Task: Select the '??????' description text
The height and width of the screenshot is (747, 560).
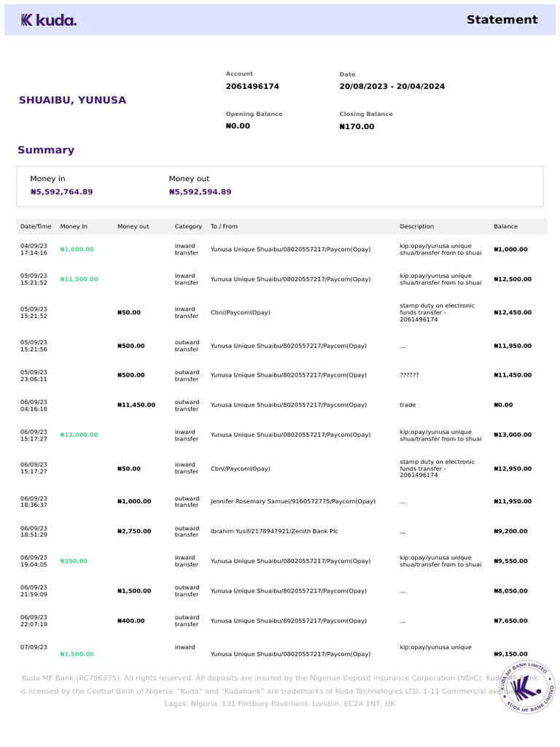Action: [410, 375]
